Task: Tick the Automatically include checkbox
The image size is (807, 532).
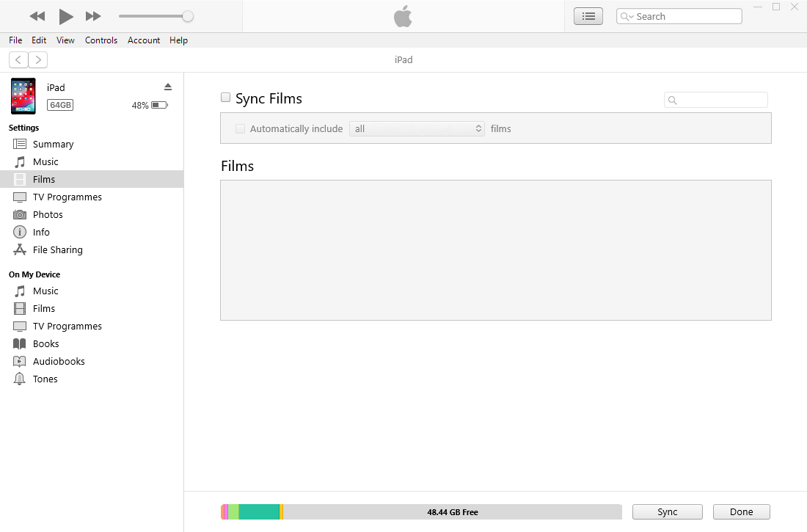Action: [241, 128]
